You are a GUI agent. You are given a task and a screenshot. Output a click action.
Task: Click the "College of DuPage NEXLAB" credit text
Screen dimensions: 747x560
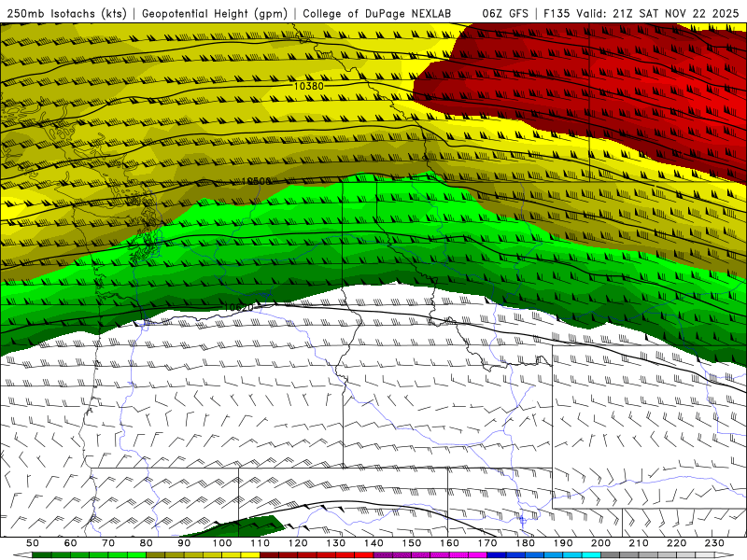(x=376, y=13)
